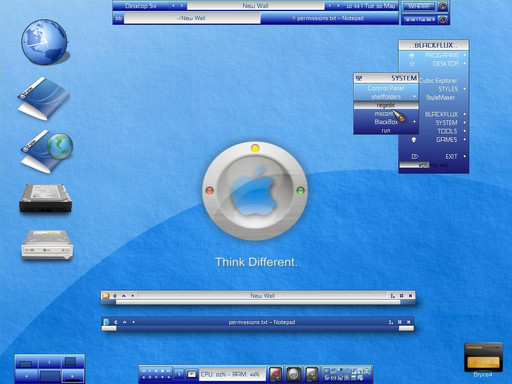This screenshot has width=512, height=384.
Task: Click the gray round button in bottom bar
Action: coord(294,374)
